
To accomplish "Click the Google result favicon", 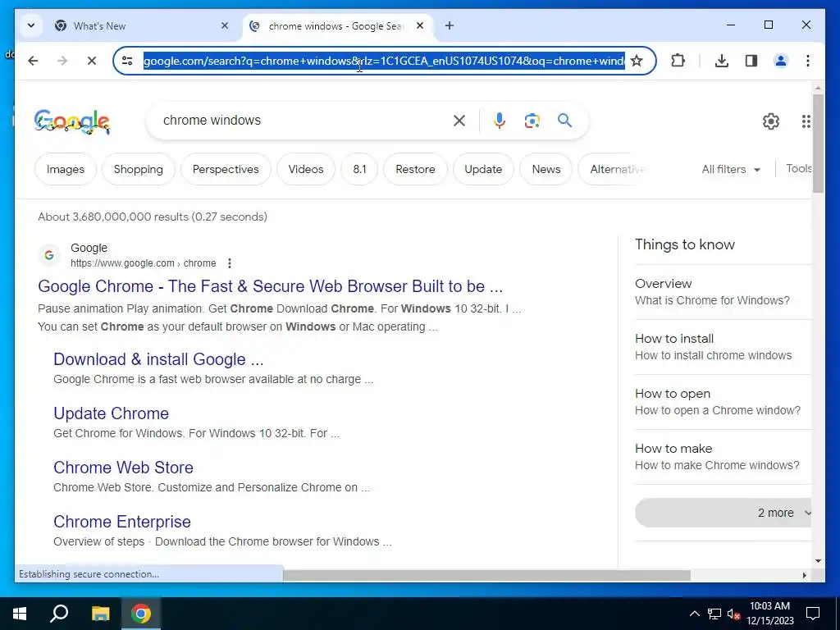I will 49,255.
